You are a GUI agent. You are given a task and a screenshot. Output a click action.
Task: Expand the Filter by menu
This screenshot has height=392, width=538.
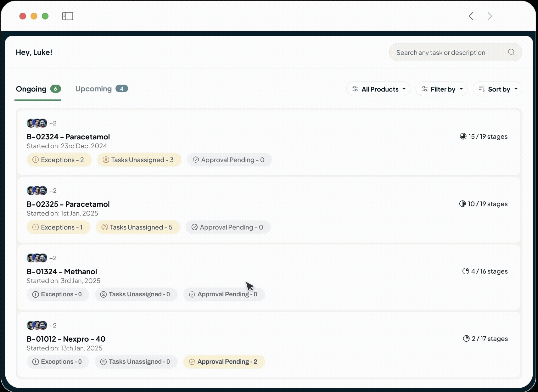click(x=442, y=89)
